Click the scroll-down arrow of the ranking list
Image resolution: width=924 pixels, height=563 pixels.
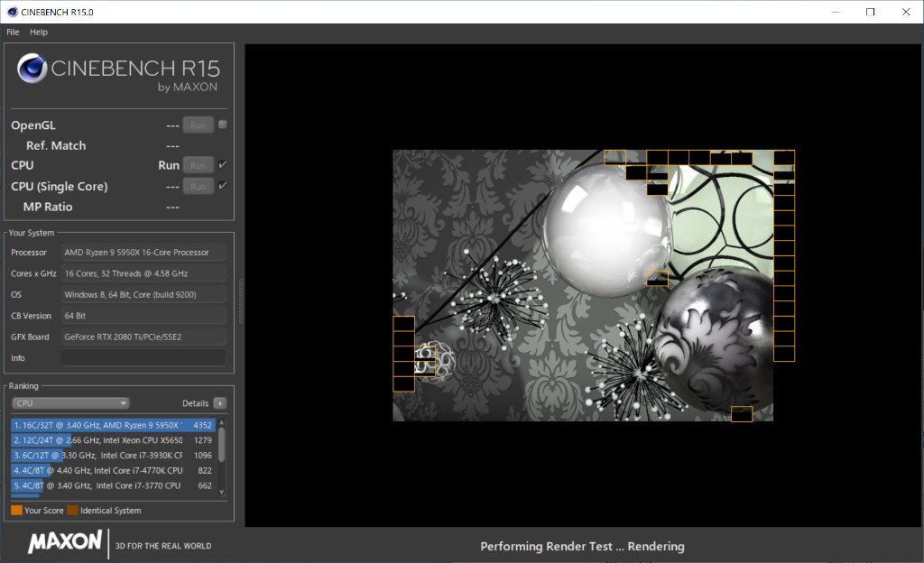click(222, 492)
